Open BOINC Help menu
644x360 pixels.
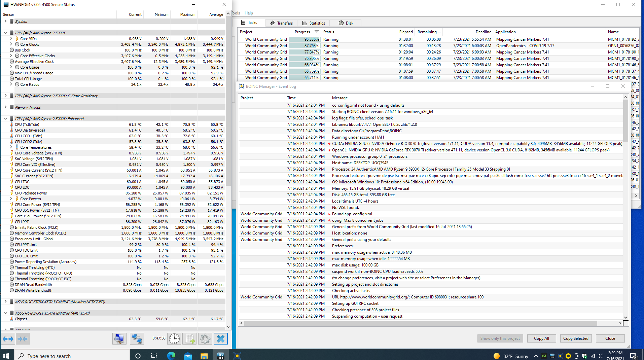point(249,13)
